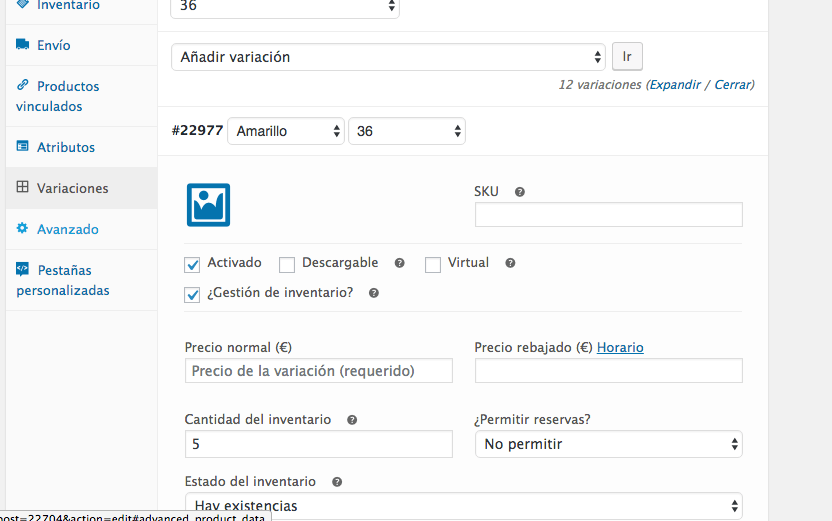
Task: Click the Cantidad del inventario help icon
Action: tap(352, 420)
